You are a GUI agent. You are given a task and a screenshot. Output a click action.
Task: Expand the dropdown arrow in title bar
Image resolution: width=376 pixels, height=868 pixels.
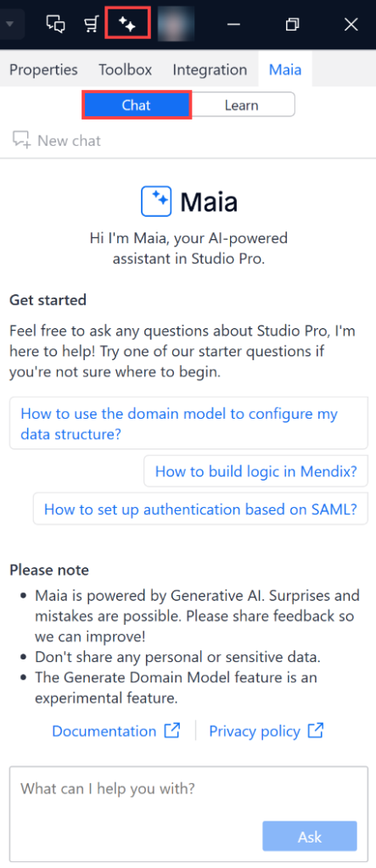point(10,25)
